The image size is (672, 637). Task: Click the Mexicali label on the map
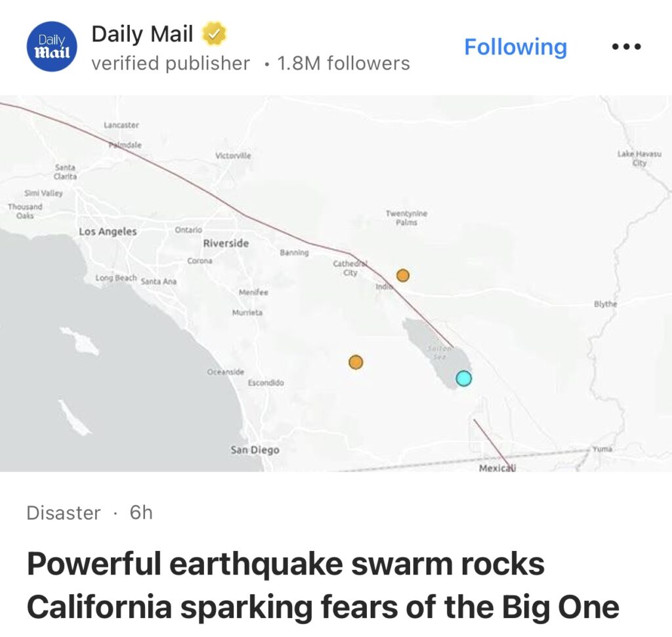click(497, 468)
